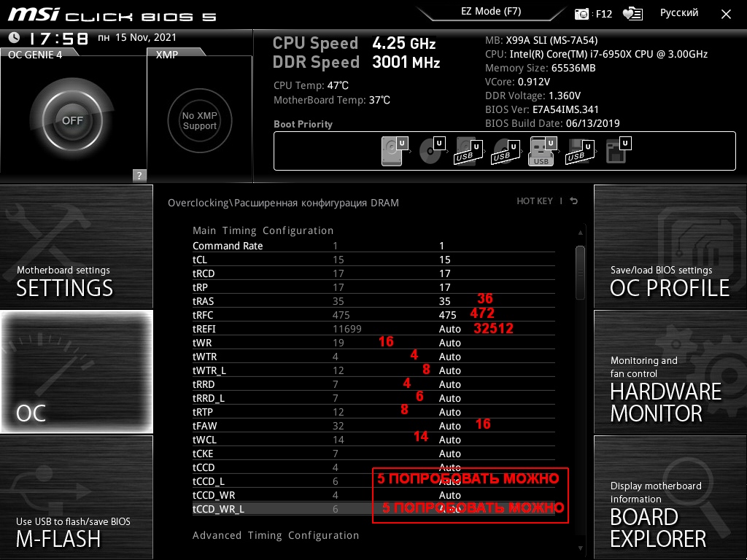Select the USB floppy boot priority icon

pyautogui.click(x=579, y=151)
